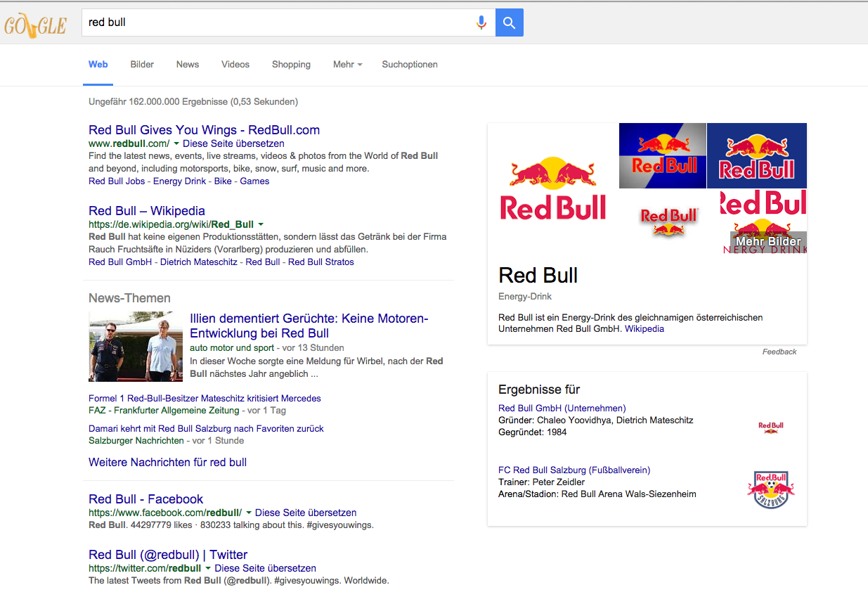This screenshot has width=868, height=604.
Task: Open FC Red Bull Salzburg (Fußballverein) entry
Action: tap(574, 470)
